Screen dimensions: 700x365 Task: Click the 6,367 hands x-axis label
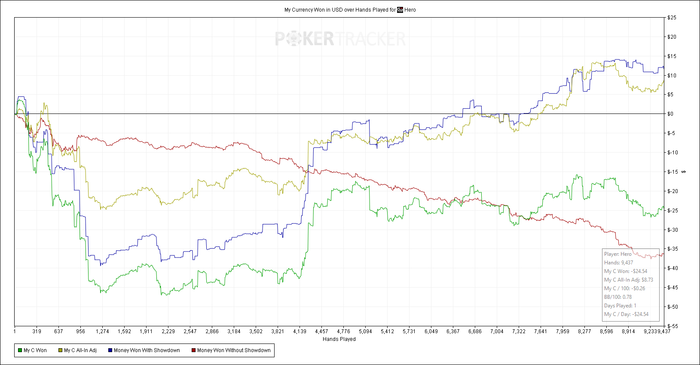click(453, 332)
